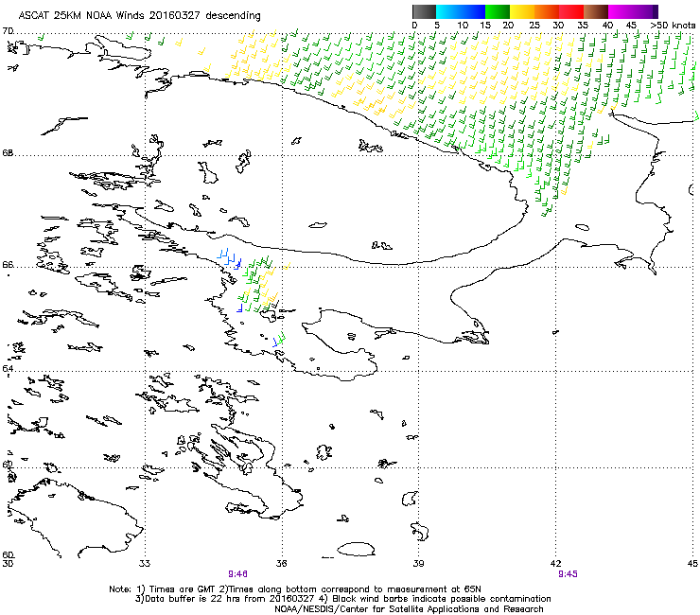Click the longitude label '36'

(x=281, y=563)
